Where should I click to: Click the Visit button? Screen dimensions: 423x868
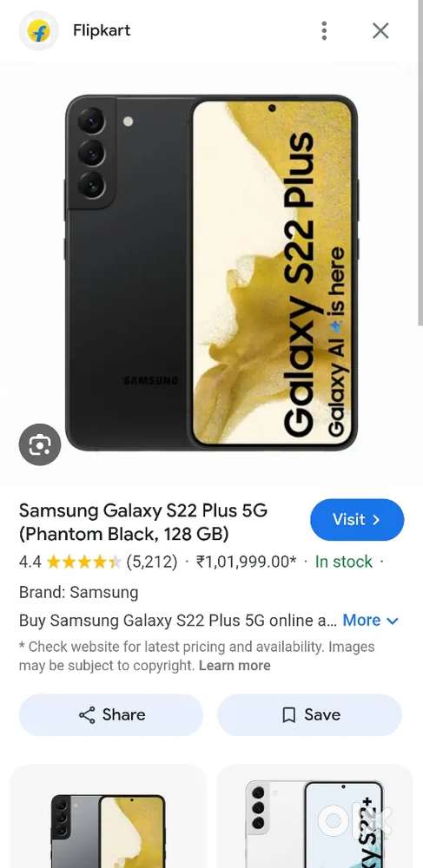click(357, 519)
